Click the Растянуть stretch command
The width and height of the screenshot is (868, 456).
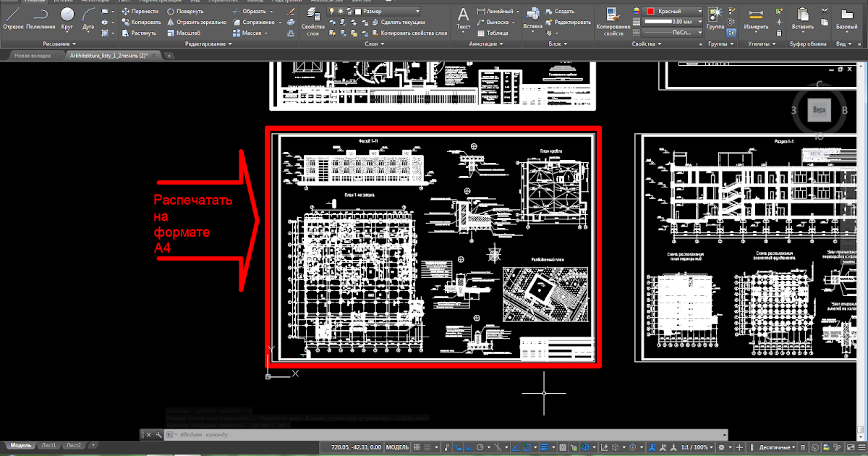pos(139,33)
